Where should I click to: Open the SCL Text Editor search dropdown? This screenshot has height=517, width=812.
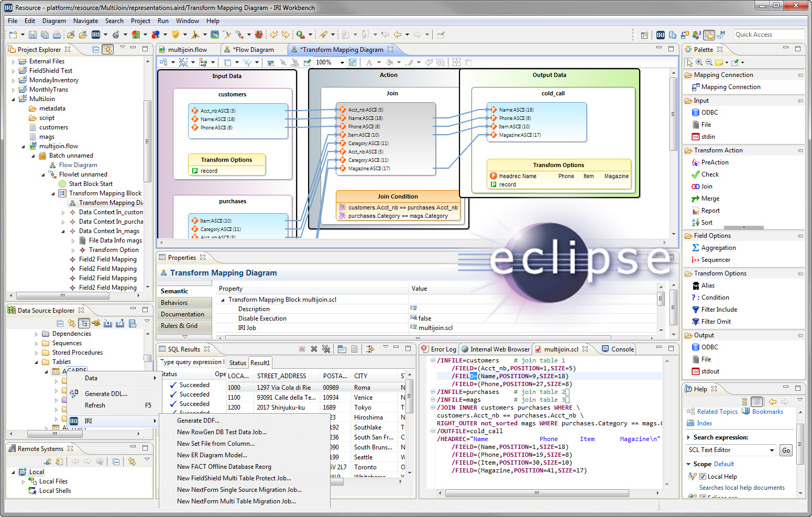pos(772,450)
